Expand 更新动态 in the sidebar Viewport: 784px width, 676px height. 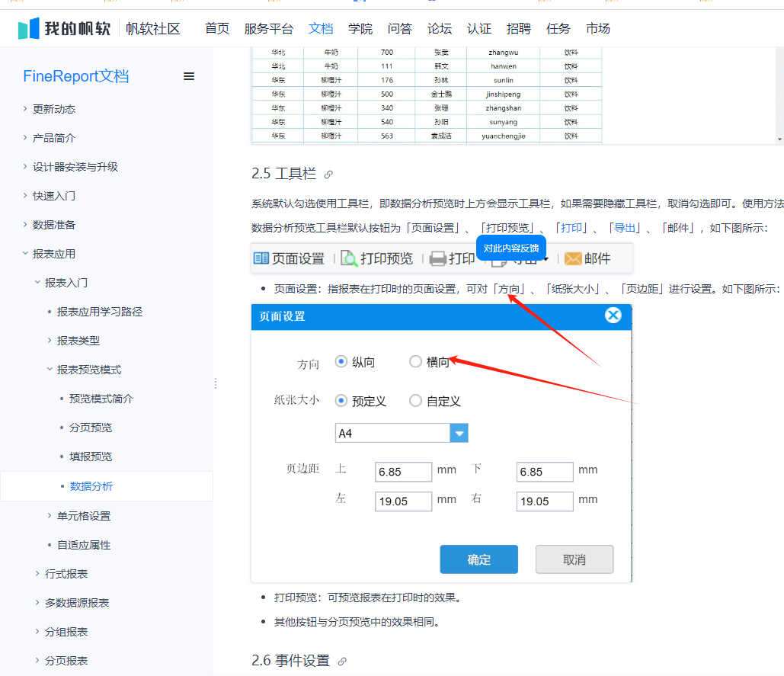pos(25,108)
